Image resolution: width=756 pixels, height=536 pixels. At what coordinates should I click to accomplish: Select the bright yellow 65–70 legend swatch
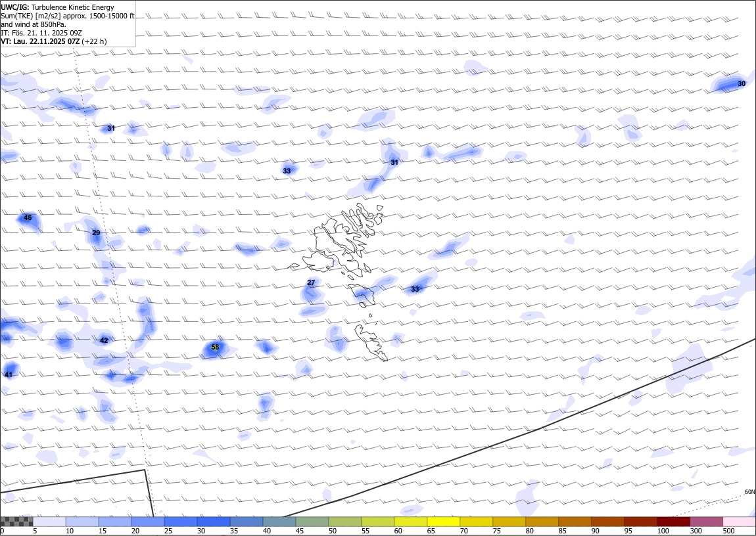(x=443, y=522)
